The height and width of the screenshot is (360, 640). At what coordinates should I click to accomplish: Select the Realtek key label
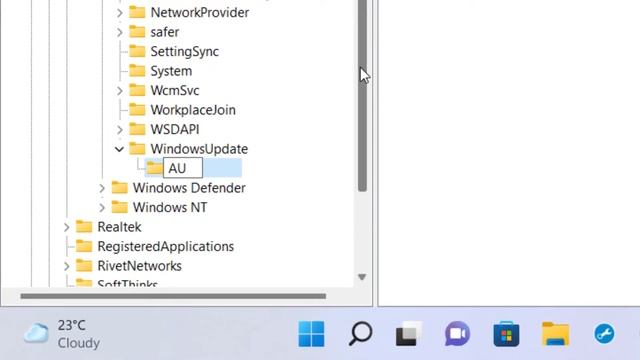119,227
